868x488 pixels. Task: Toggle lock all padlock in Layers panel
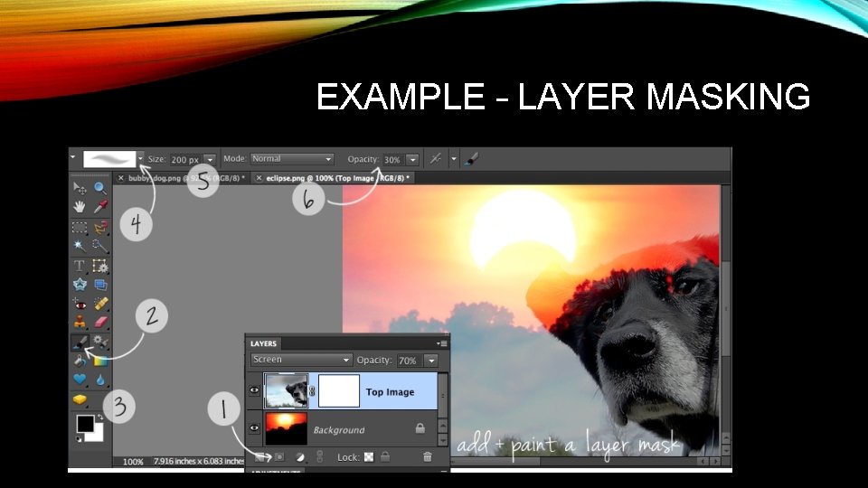[x=385, y=456]
